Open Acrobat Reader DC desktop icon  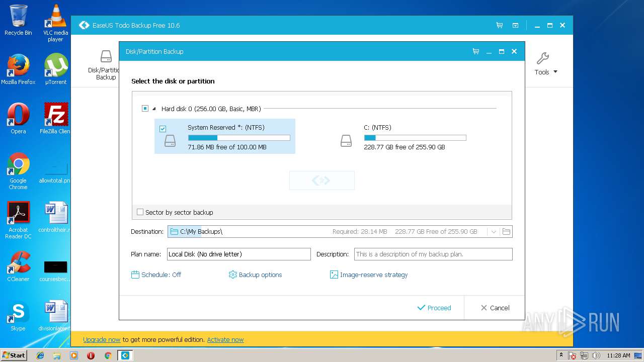(18, 220)
